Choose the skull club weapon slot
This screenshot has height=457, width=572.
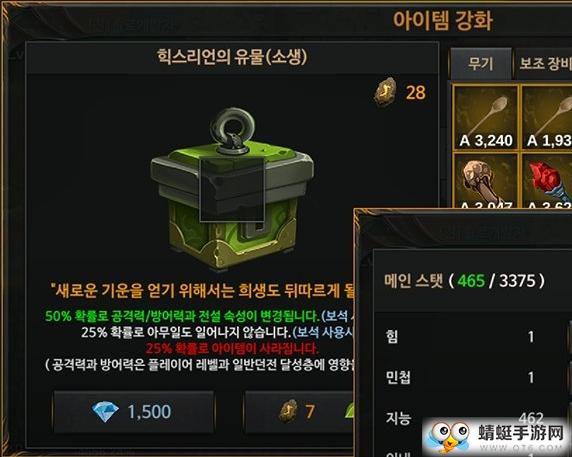tap(486, 181)
